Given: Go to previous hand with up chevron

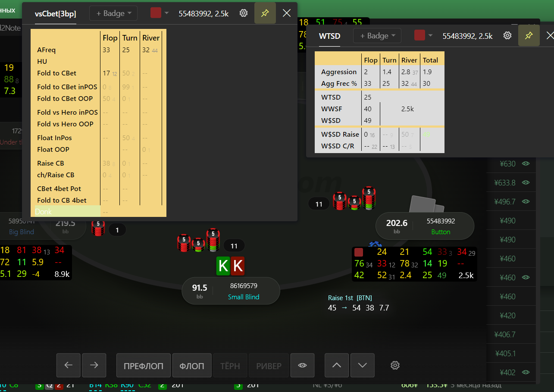Looking at the screenshot, I should 337,365.
